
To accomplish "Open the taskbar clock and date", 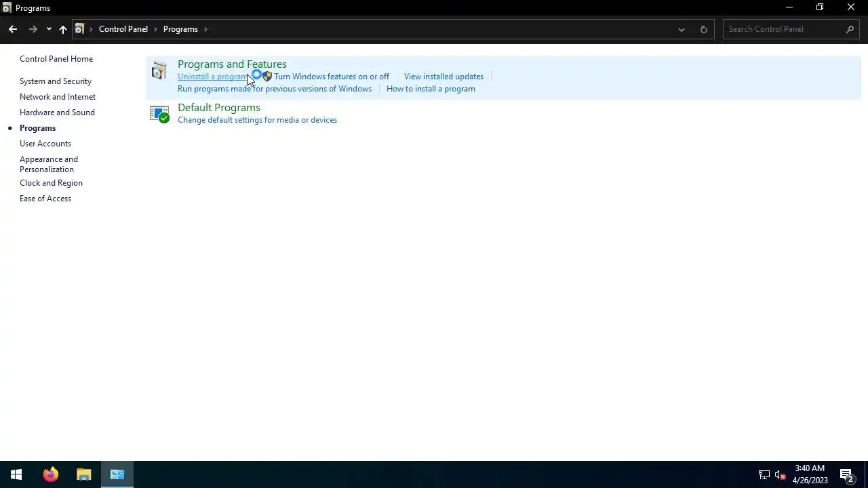I will pyautogui.click(x=810, y=474).
